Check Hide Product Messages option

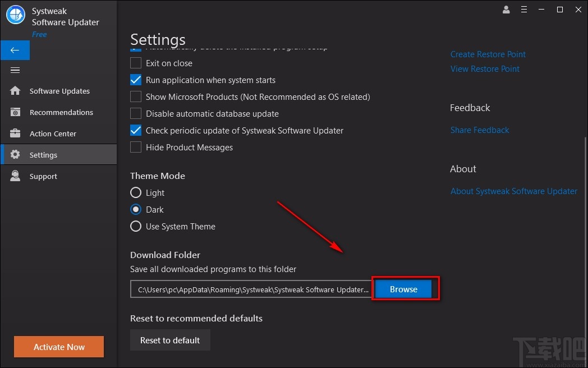(x=136, y=148)
